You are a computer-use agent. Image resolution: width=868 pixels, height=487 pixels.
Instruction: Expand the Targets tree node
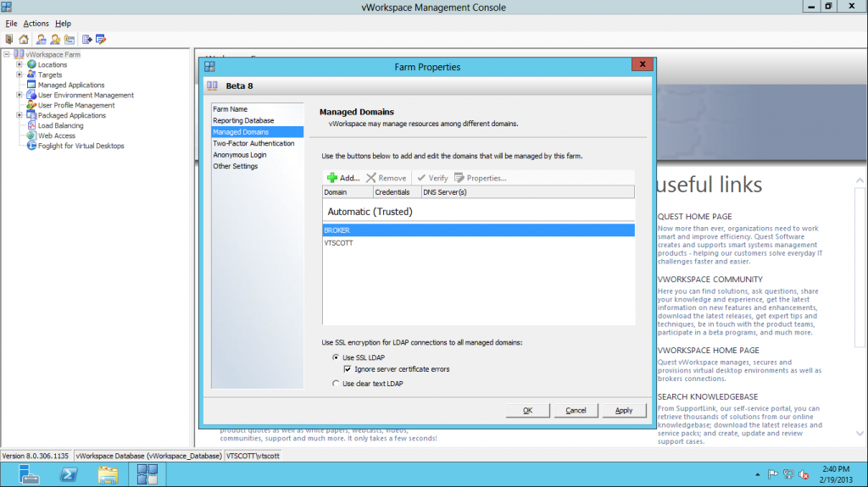coord(19,75)
